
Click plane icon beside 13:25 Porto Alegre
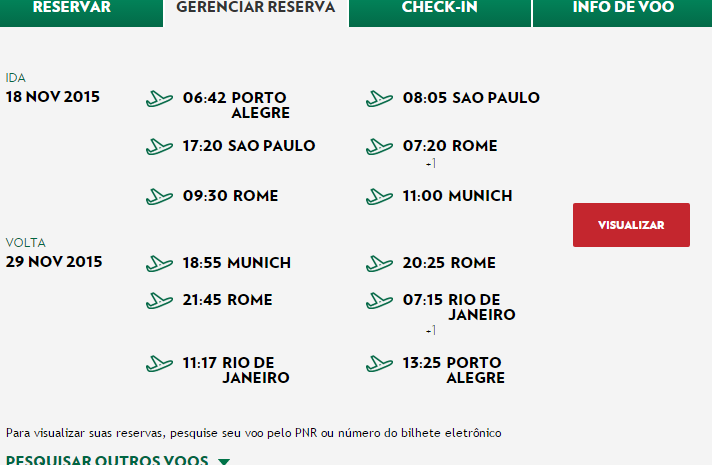(379, 364)
